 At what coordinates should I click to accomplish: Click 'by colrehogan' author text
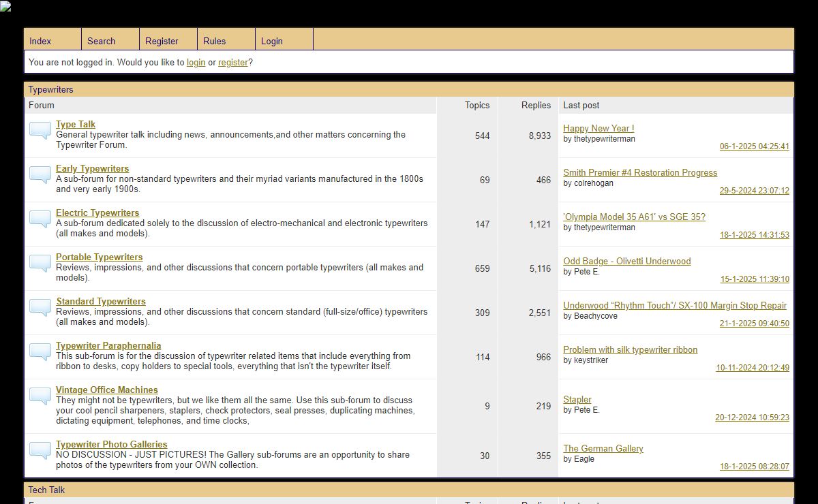click(588, 183)
